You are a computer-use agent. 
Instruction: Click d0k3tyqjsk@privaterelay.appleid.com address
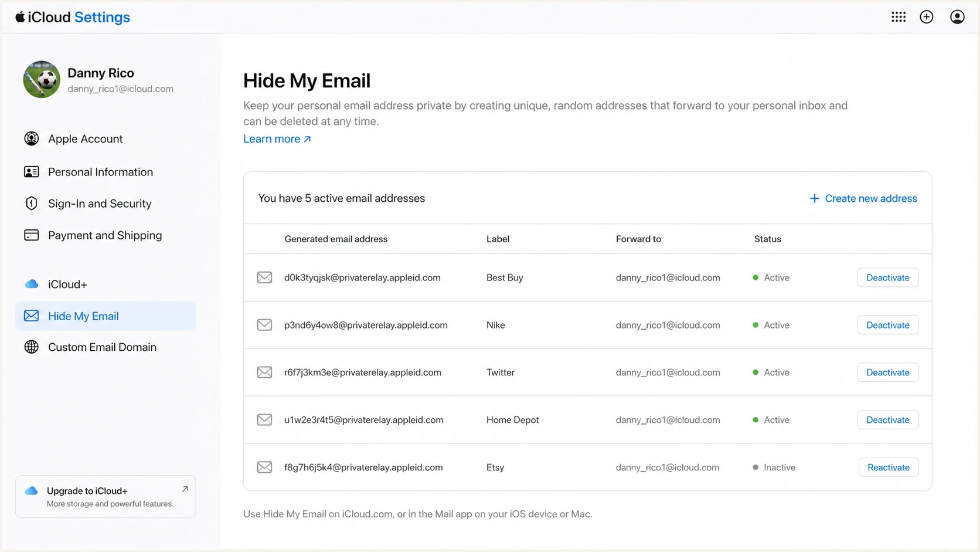pyautogui.click(x=362, y=277)
